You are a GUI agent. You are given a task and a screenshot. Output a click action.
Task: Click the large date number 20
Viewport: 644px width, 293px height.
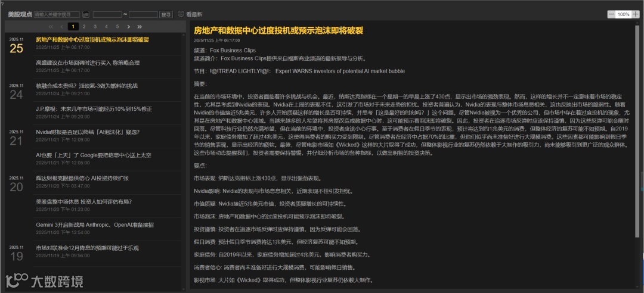(x=17, y=187)
